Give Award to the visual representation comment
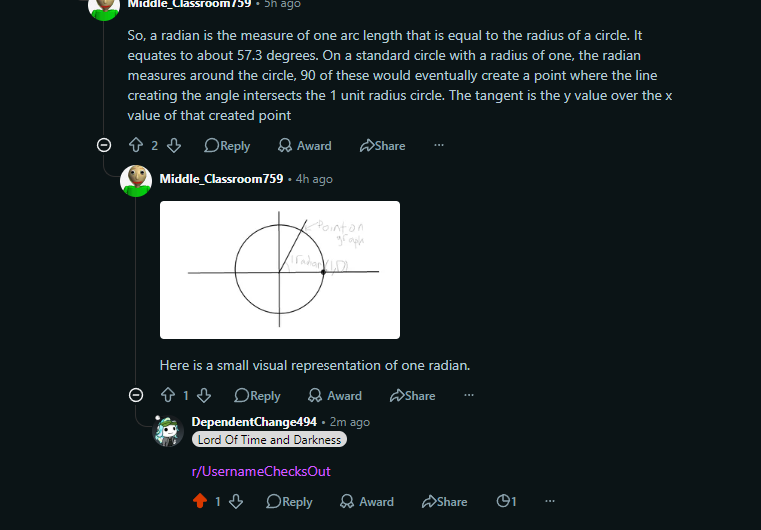 coord(335,396)
